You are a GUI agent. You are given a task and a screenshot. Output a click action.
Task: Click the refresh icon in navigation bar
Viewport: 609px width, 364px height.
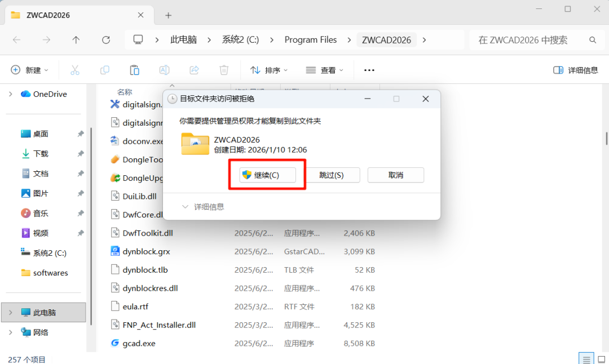[x=106, y=40]
